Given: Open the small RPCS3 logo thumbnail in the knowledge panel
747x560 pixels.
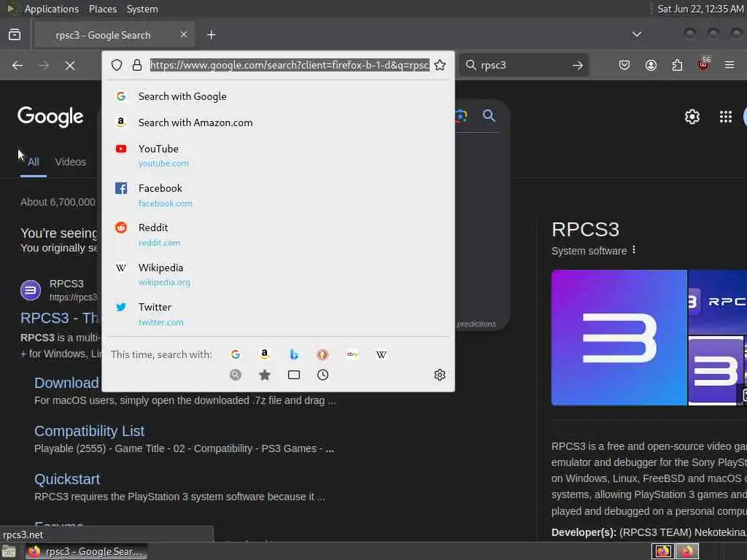Looking at the screenshot, I should 716,370.
